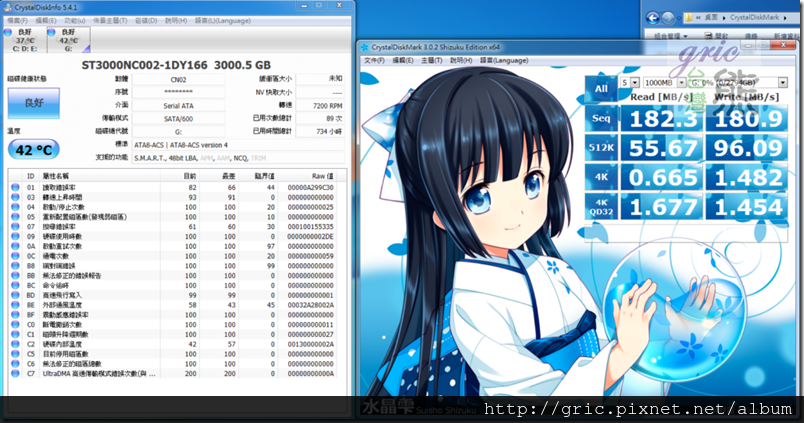Open the target drive dropdown showing G: 0%
Viewport: 804px width, 423px height.
click(x=738, y=83)
